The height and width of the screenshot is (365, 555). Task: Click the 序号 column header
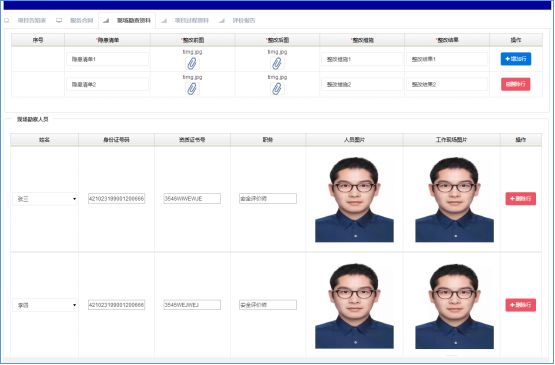(38, 40)
